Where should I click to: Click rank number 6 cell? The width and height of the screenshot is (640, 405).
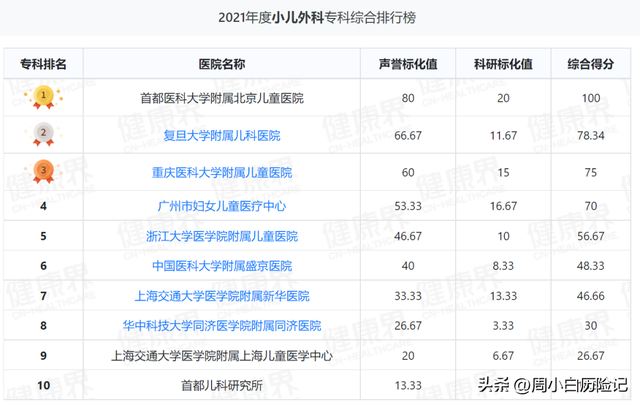point(43,266)
